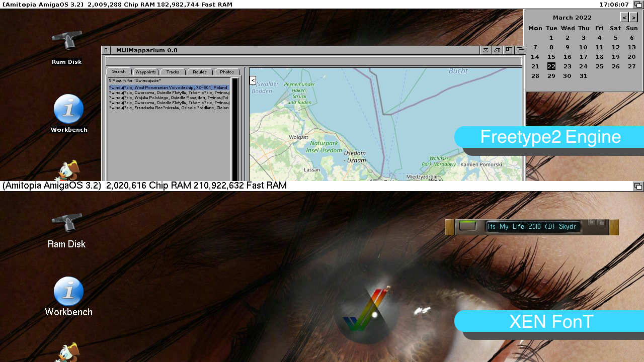Click the music player zoom gadget
Viewport: 644px width, 362px height.
coord(592,223)
